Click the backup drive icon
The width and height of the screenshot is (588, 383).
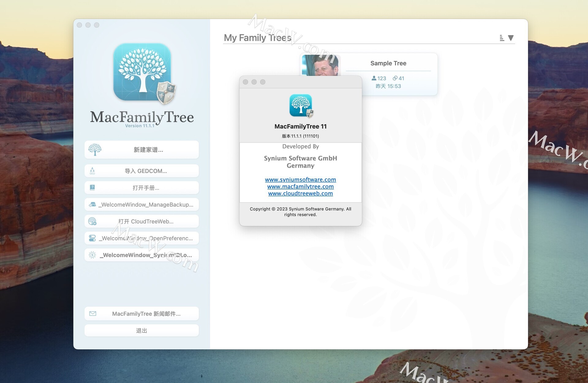92,205
